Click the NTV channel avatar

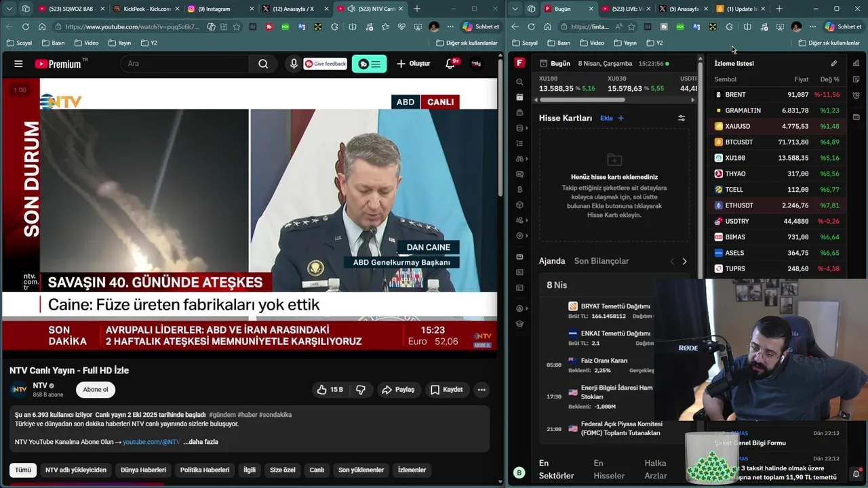[20, 389]
